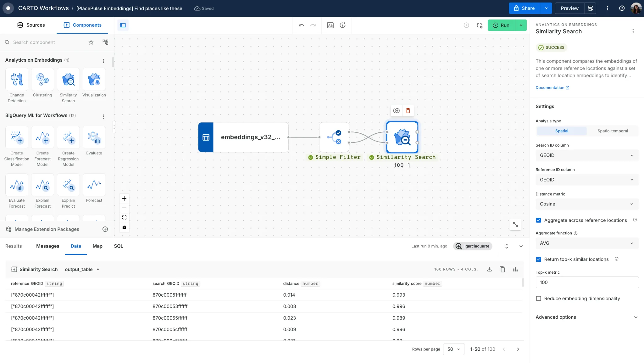Open the Search ID column dropdown
Image resolution: width=644 pixels, height=363 pixels.
587,155
